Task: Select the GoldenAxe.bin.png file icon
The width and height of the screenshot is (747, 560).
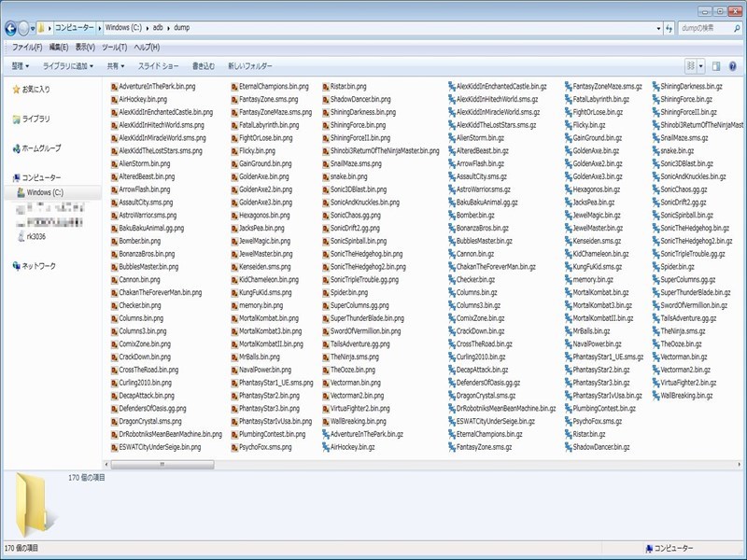Action: [x=234, y=176]
